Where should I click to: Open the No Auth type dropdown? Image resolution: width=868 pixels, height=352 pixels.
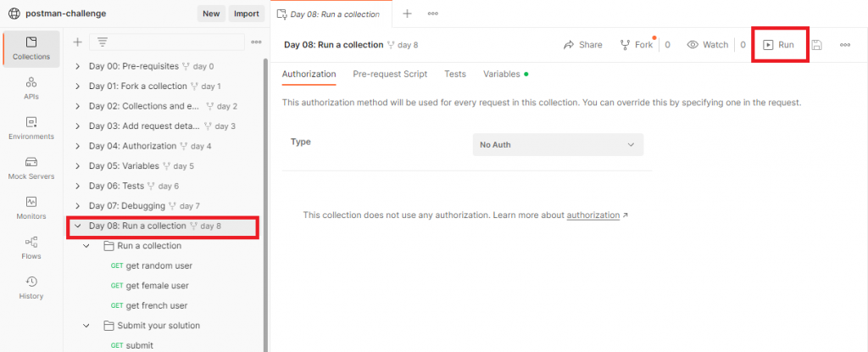click(x=558, y=145)
